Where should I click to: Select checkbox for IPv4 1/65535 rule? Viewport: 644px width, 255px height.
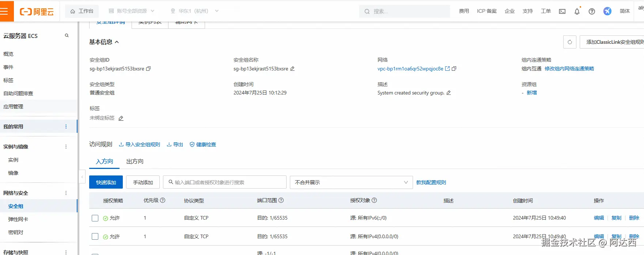pos(95,236)
